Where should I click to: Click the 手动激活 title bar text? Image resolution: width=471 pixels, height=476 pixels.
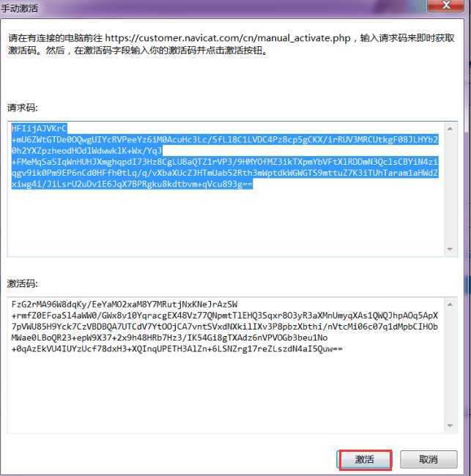[x=20, y=8]
